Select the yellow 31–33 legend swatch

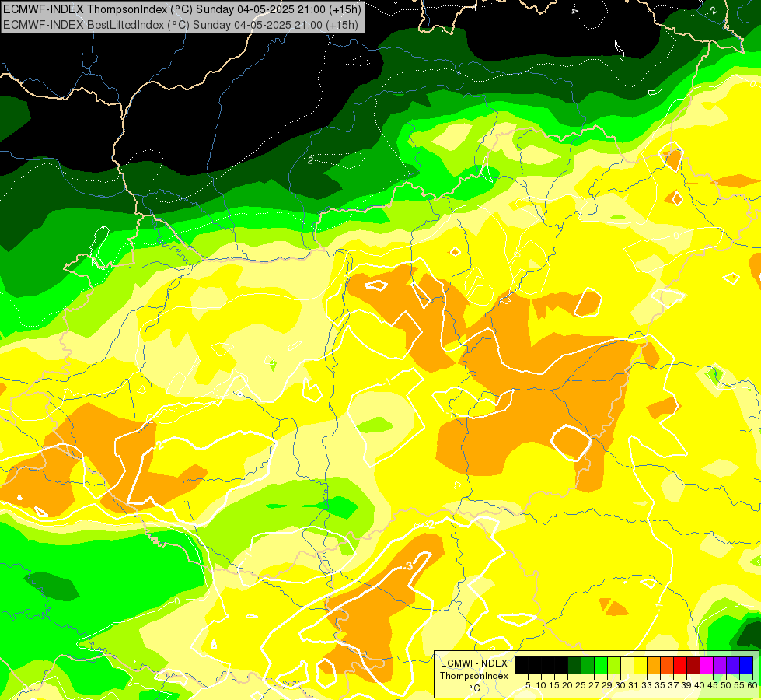click(x=641, y=666)
